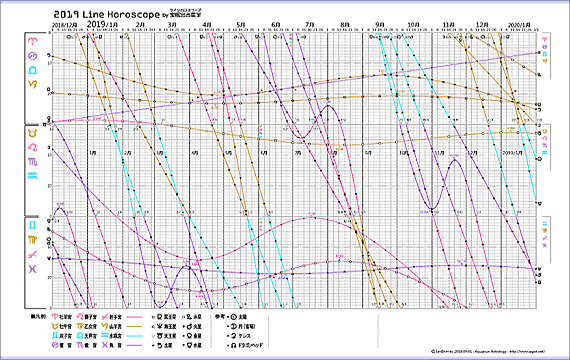Screen dimensions: 570x360
Task: Click the Dragon Head node symbol in the legend
Action: (234, 345)
